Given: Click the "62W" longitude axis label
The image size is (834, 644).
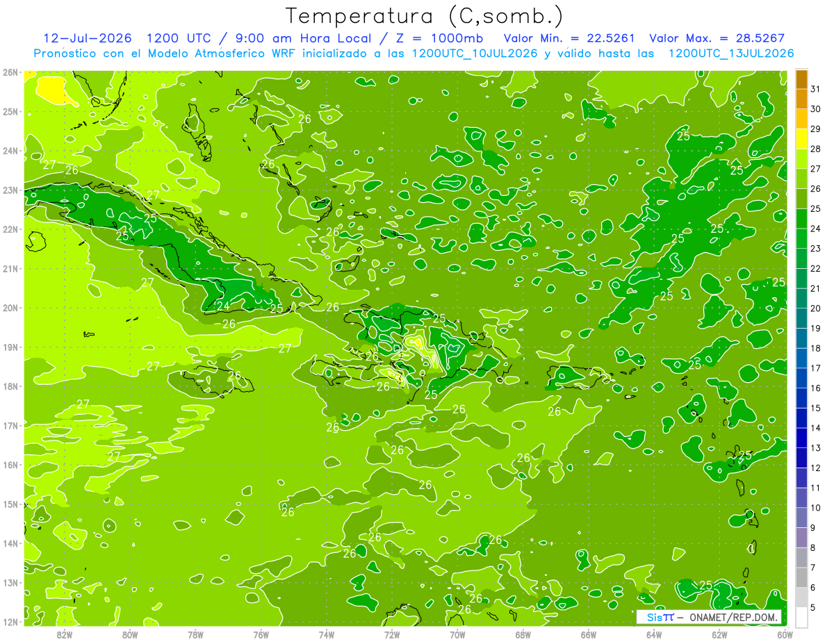Looking at the screenshot, I should [719, 634].
